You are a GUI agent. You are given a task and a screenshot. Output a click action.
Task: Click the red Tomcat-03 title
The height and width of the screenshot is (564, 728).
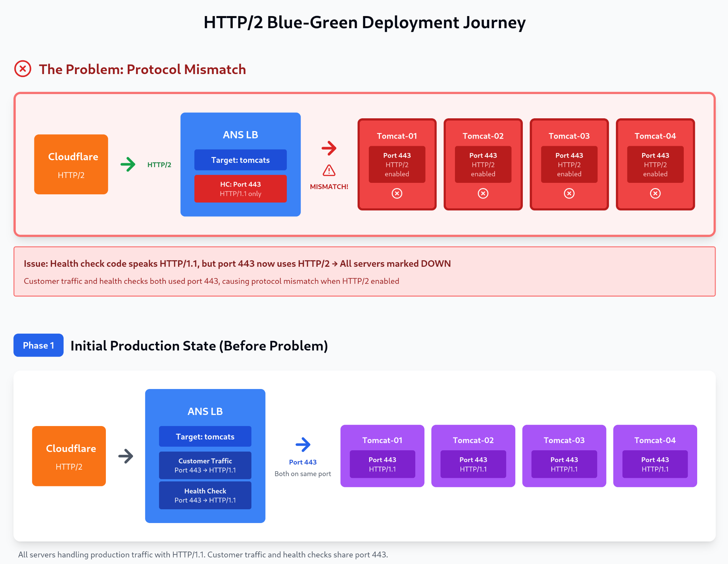[569, 136]
